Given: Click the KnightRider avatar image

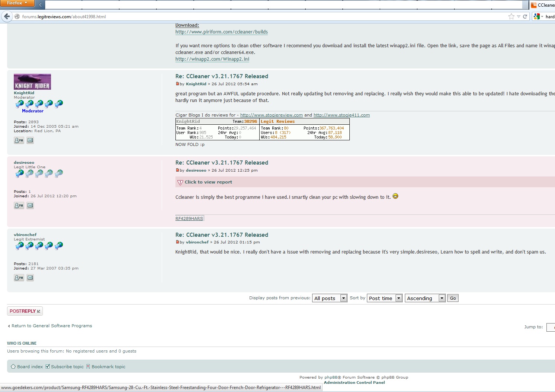Looking at the screenshot, I should (32, 82).
